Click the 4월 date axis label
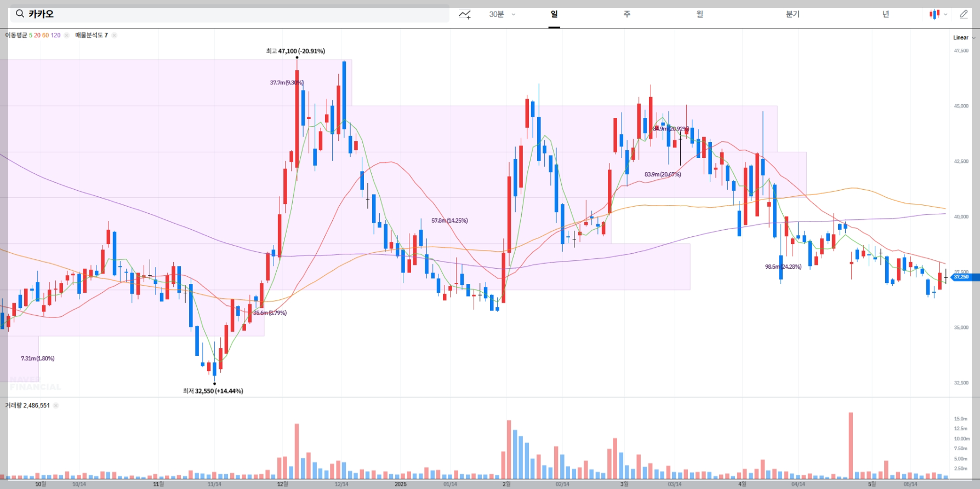The height and width of the screenshot is (489, 980). click(x=742, y=484)
